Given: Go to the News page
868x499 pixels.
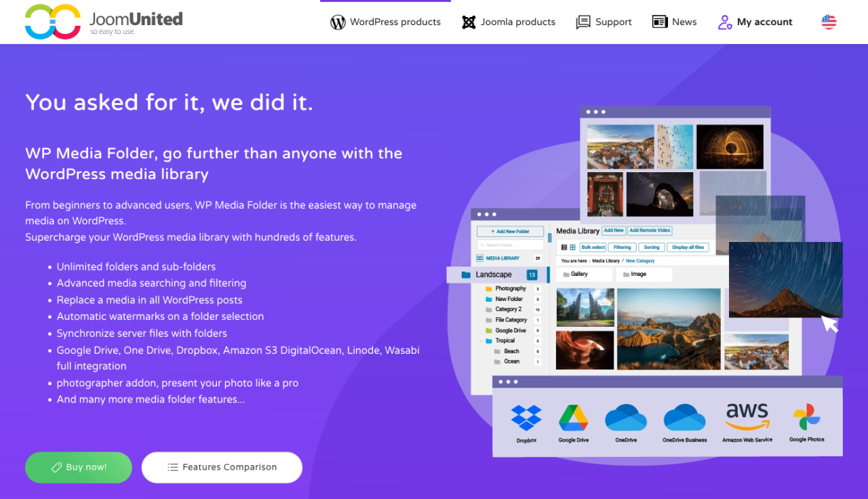Looking at the screenshot, I should pyautogui.click(x=674, y=22).
